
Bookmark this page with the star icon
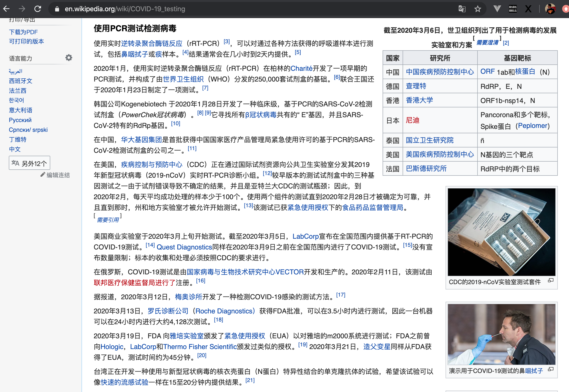click(x=478, y=9)
